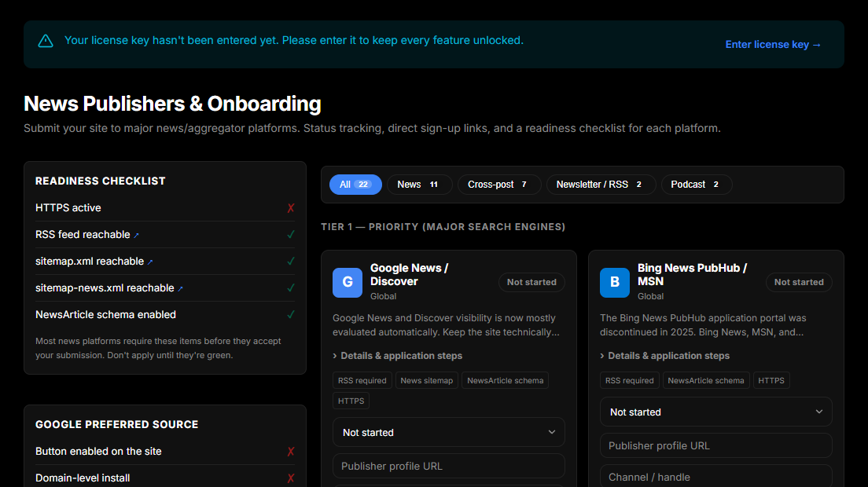Click green checkmark beside NewsArticle schema enabled
Image resolution: width=868 pixels, height=487 pixels.
click(291, 314)
